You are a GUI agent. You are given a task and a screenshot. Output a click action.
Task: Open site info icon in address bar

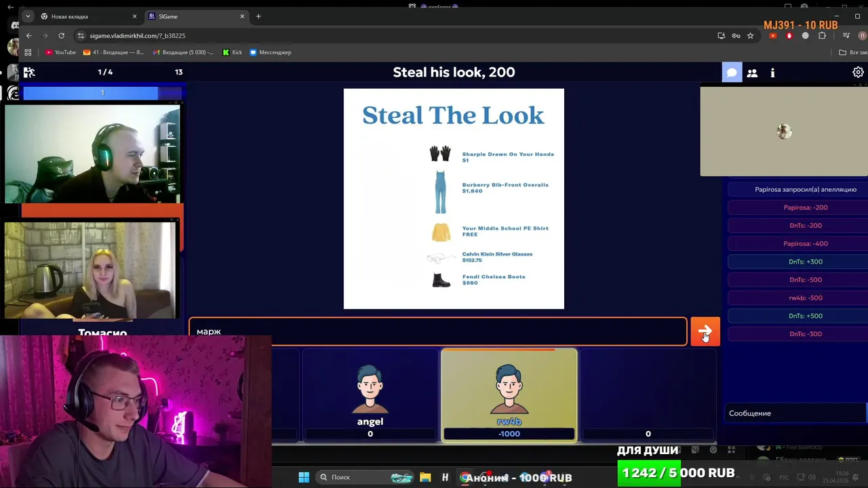click(x=81, y=35)
